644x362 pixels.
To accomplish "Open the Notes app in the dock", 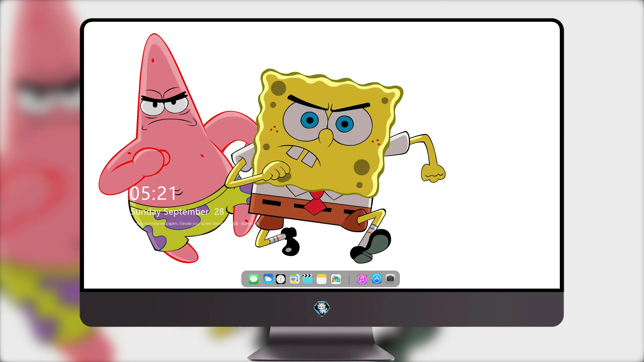I will (321, 279).
